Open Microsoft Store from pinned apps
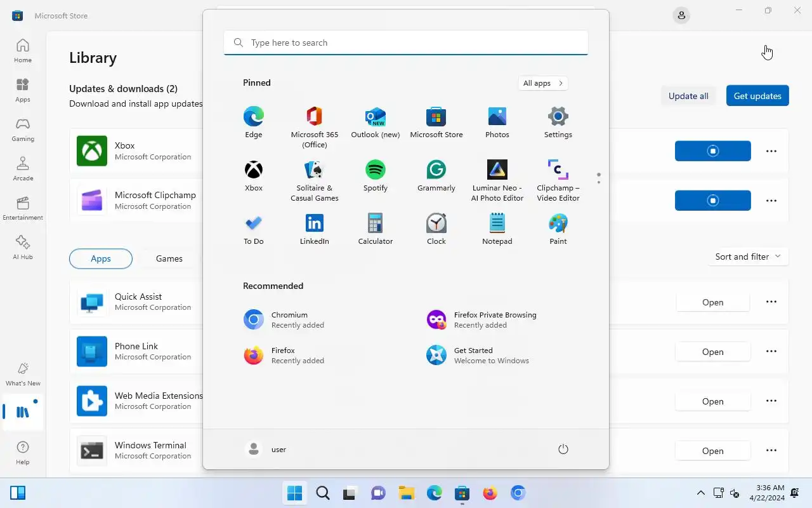This screenshot has height=508, width=812. (436, 122)
